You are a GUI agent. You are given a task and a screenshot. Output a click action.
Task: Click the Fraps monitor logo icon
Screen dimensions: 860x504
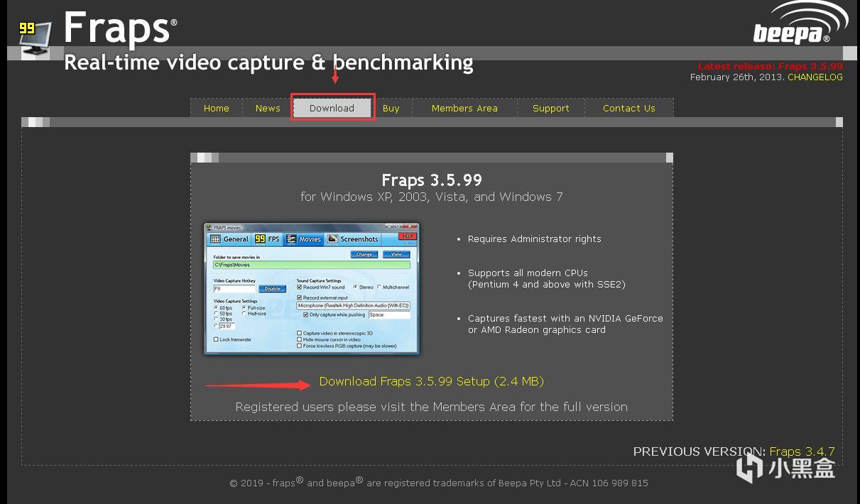pyautogui.click(x=36, y=40)
